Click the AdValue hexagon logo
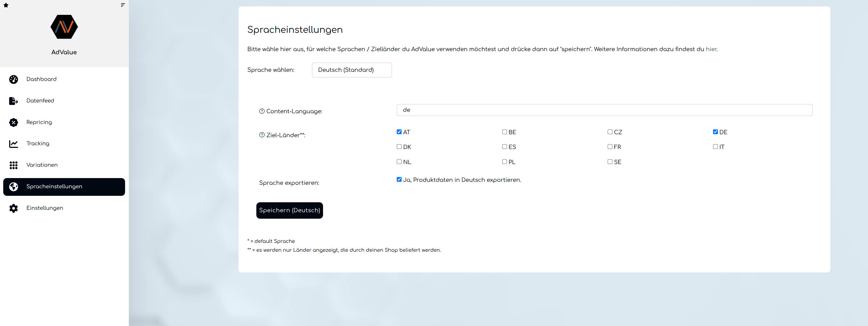The height and width of the screenshot is (326, 868). pos(64,27)
